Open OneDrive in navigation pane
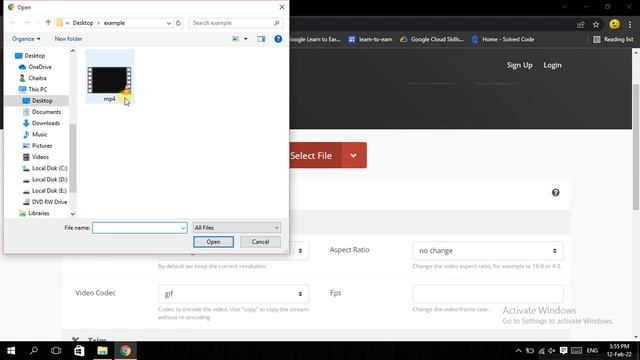640x360 pixels. pyautogui.click(x=40, y=67)
